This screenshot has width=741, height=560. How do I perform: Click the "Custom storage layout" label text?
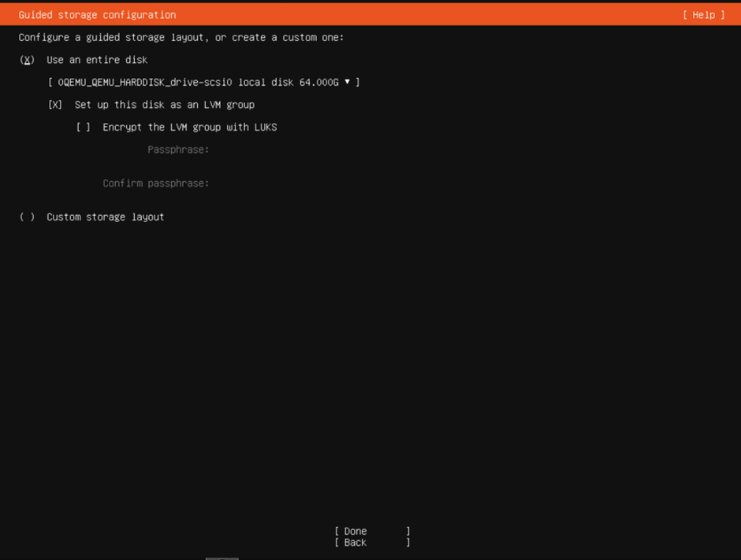[x=105, y=217]
